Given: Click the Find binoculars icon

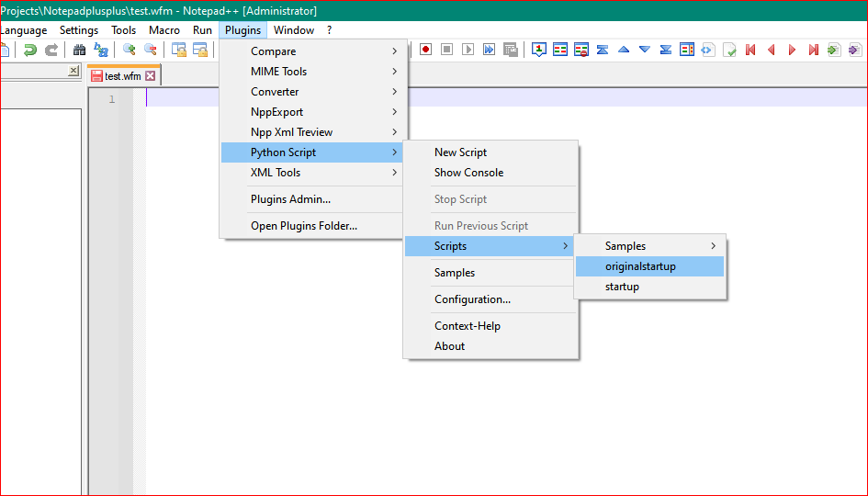Looking at the screenshot, I should pyautogui.click(x=80, y=51).
